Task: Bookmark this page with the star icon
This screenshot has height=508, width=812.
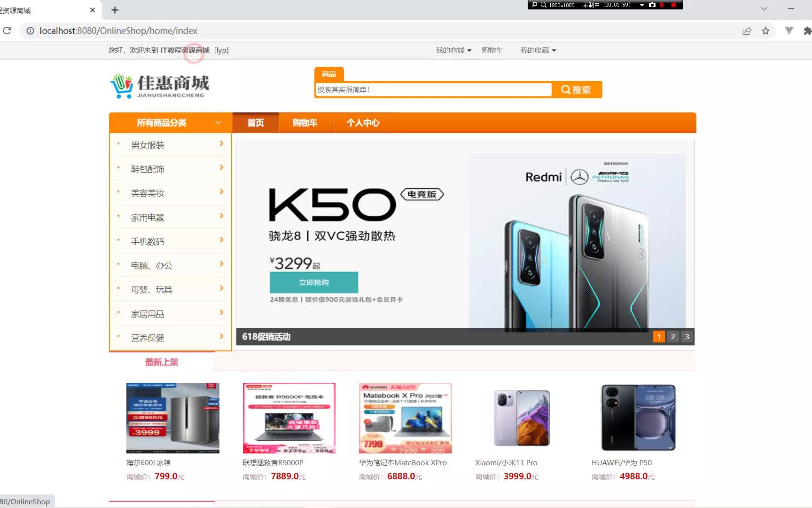Action: [x=765, y=31]
